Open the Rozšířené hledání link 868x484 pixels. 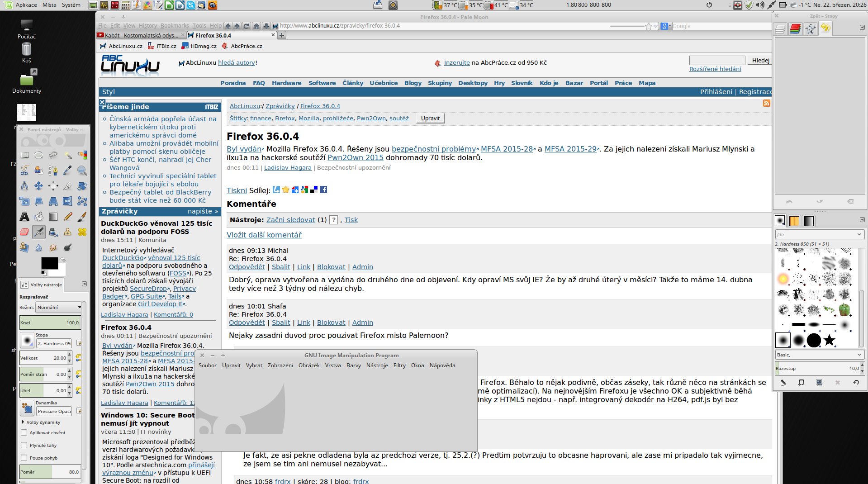(715, 69)
